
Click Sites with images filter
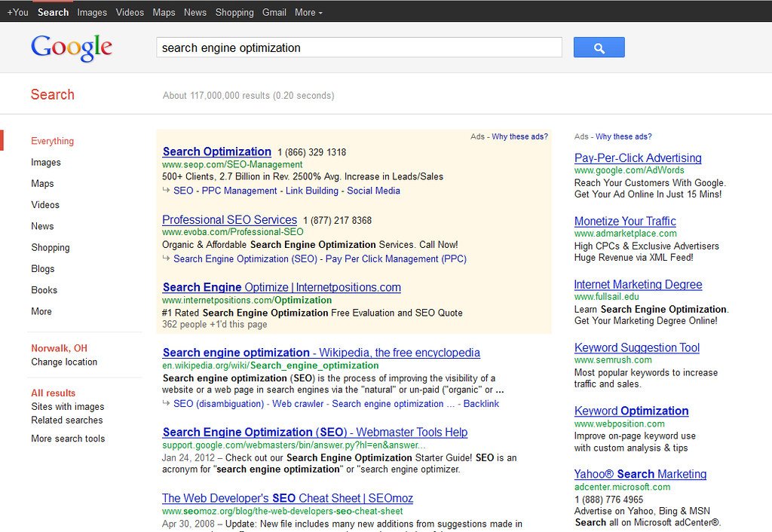(67, 406)
